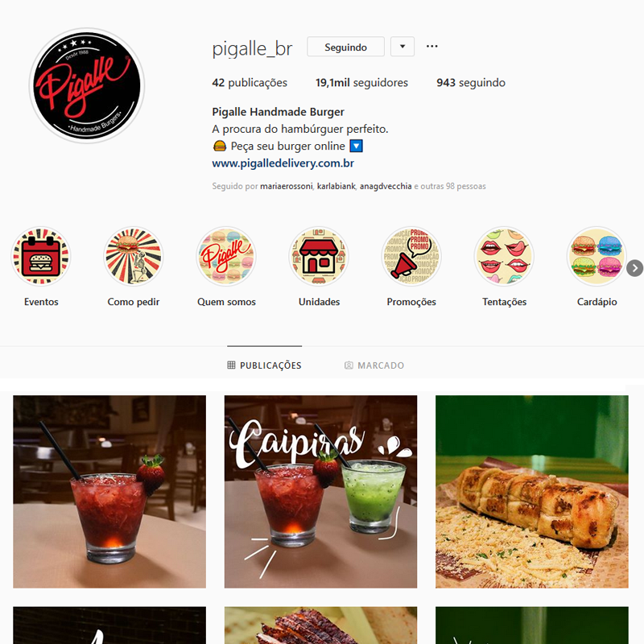Open mariaerossoni's profile link
The width and height of the screenshot is (644, 644).
pos(287,186)
